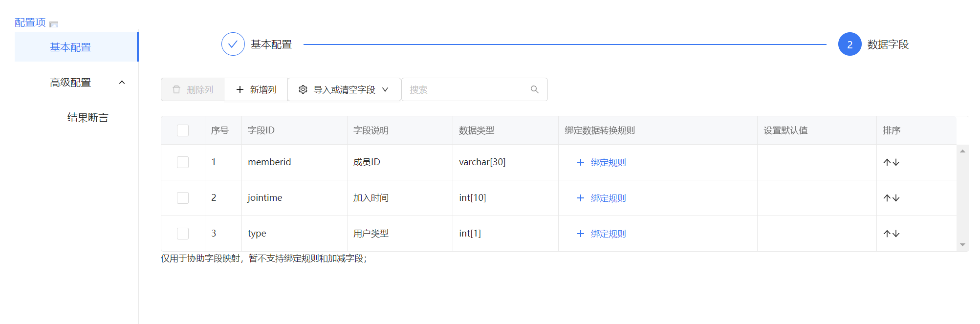Click the search magnifier icon
The height and width of the screenshot is (324, 980).
point(534,89)
